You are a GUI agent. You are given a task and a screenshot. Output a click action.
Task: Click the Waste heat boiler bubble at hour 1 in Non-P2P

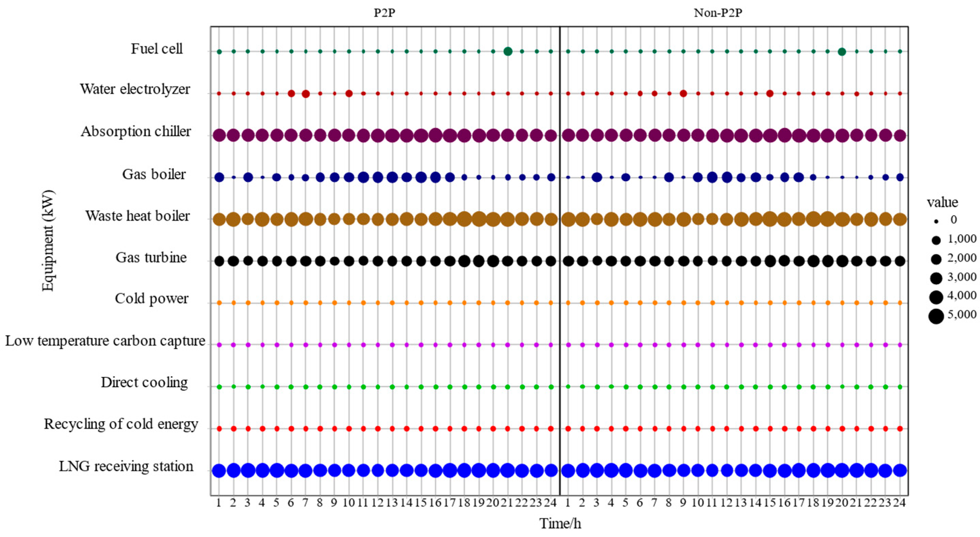(x=568, y=219)
